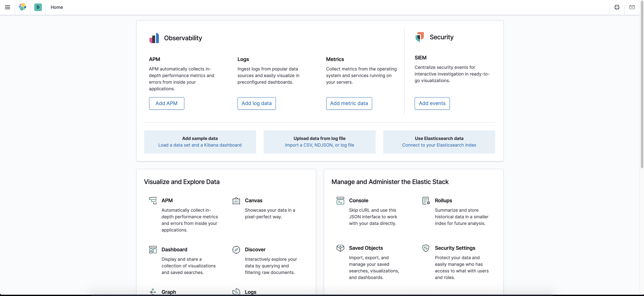This screenshot has height=296, width=644.
Task: Open the newsfeed mail icon
Action: click(x=632, y=7)
